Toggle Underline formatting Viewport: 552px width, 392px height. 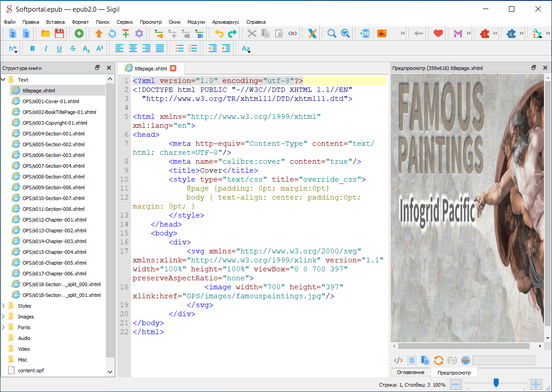(59, 48)
